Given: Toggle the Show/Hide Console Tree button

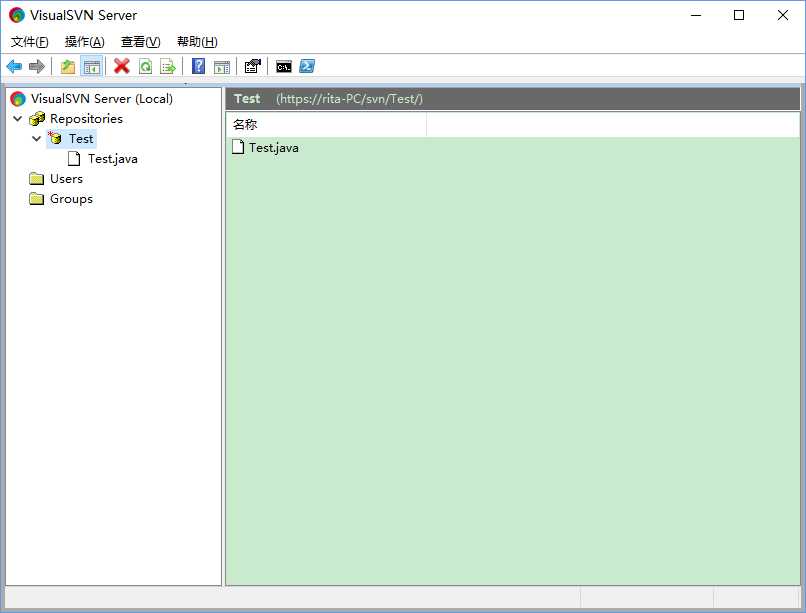Looking at the screenshot, I should click(92, 66).
